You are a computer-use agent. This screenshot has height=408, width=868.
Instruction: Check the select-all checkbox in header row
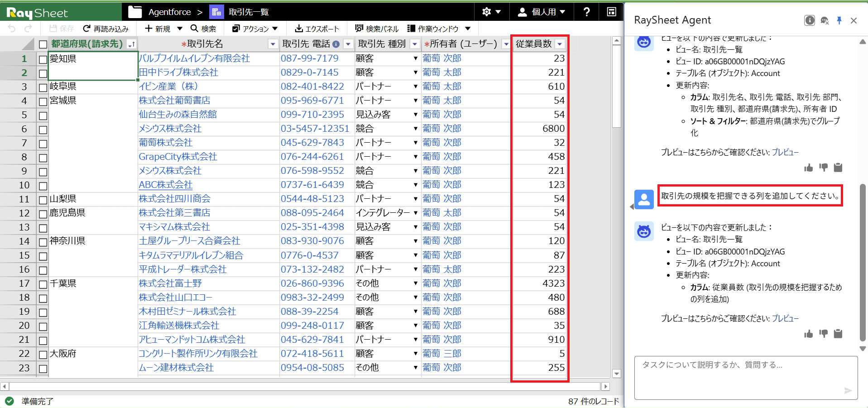43,44
